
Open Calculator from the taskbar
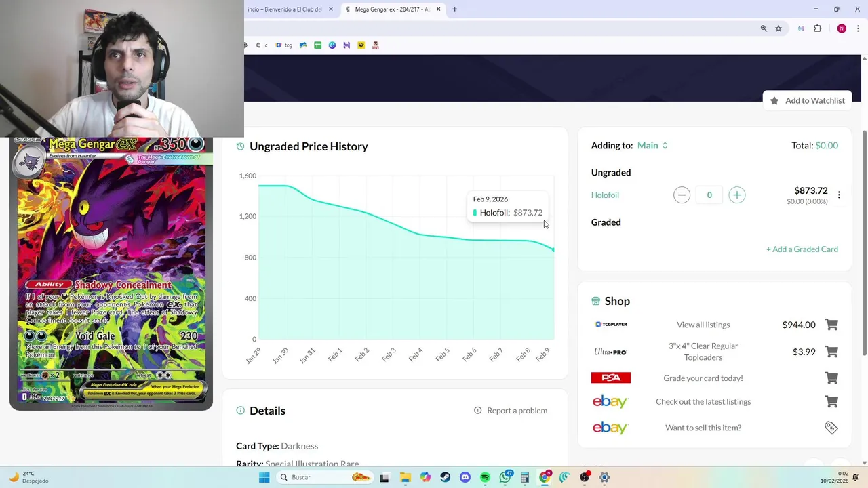point(525,477)
